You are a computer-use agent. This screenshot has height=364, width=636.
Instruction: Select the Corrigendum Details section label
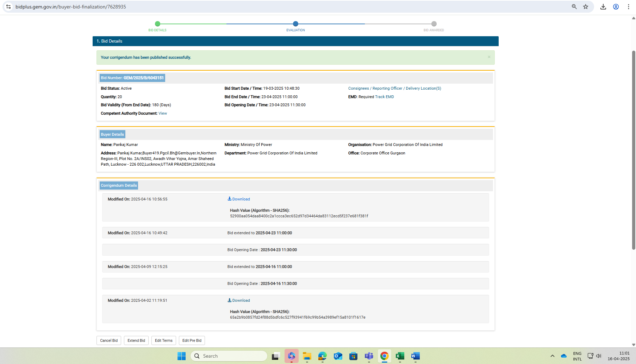[x=119, y=185]
